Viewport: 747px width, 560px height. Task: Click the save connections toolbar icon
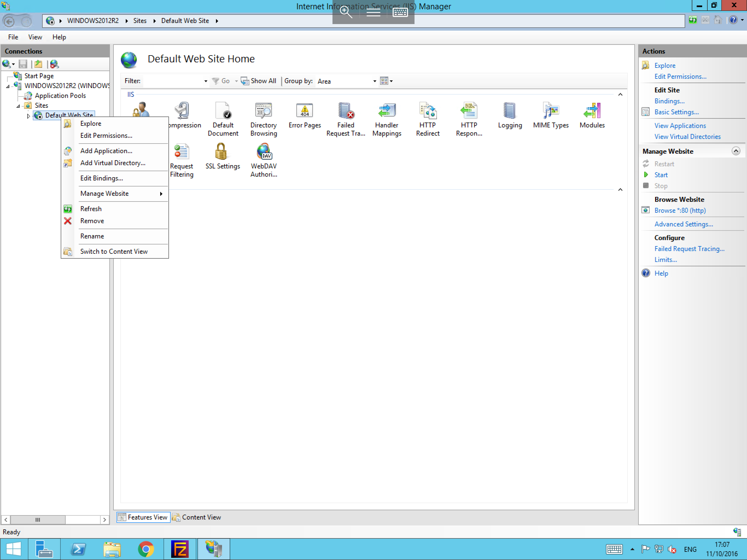pyautogui.click(x=23, y=64)
